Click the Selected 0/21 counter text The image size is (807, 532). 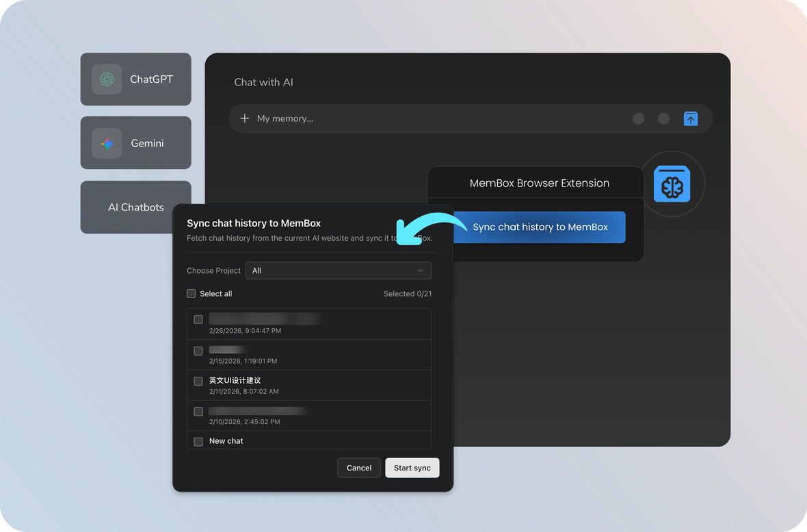(408, 294)
